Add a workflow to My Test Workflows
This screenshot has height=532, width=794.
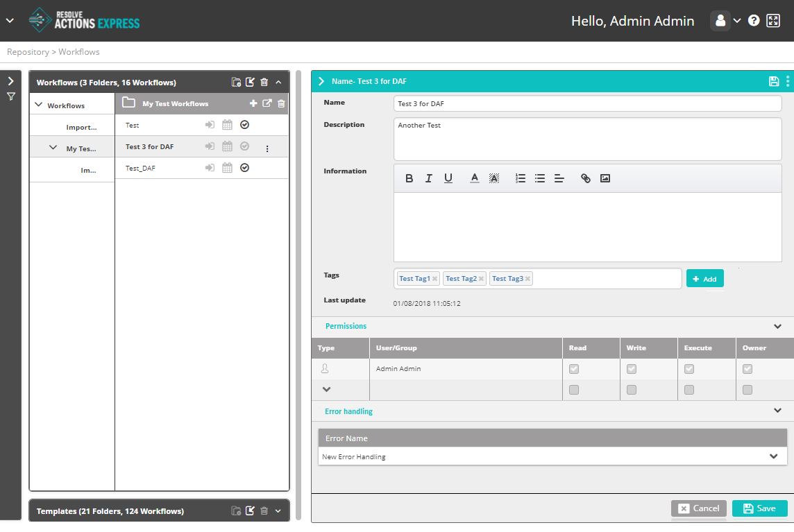coord(253,103)
